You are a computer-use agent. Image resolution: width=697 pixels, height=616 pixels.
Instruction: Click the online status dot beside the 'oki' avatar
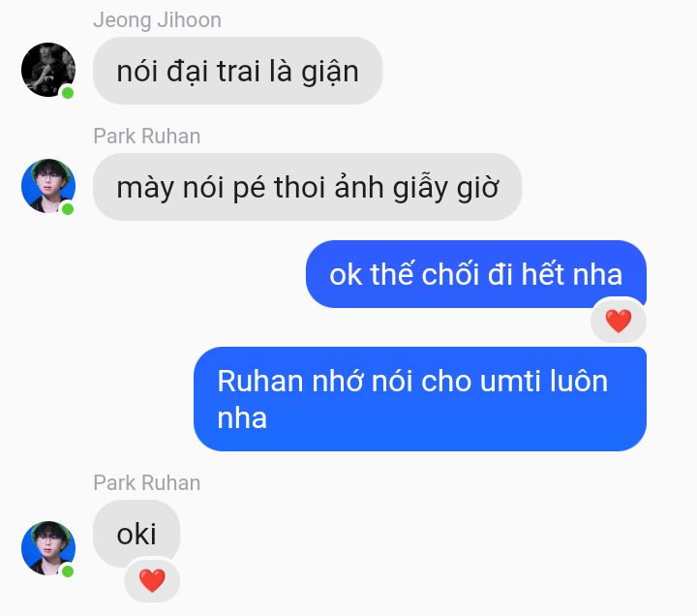(68, 571)
